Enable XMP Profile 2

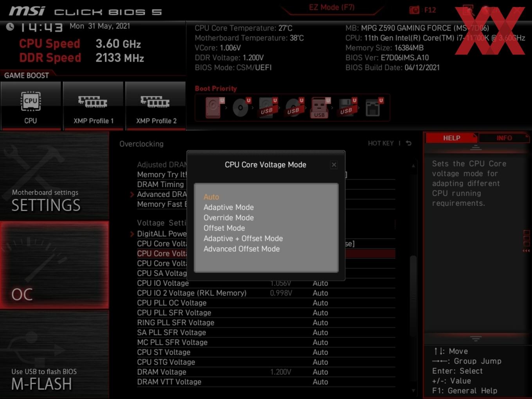(156, 106)
